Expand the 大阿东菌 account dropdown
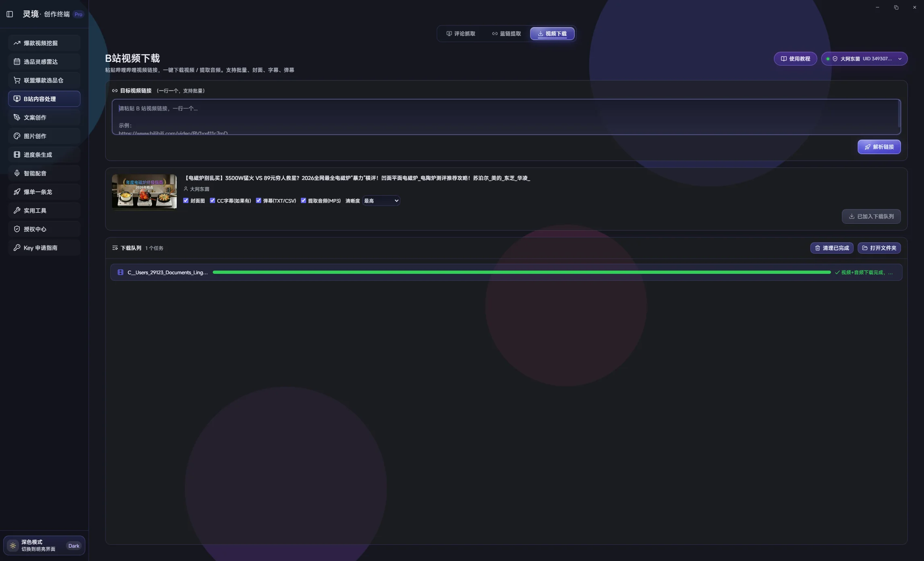The image size is (924, 561). click(x=864, y=59)
